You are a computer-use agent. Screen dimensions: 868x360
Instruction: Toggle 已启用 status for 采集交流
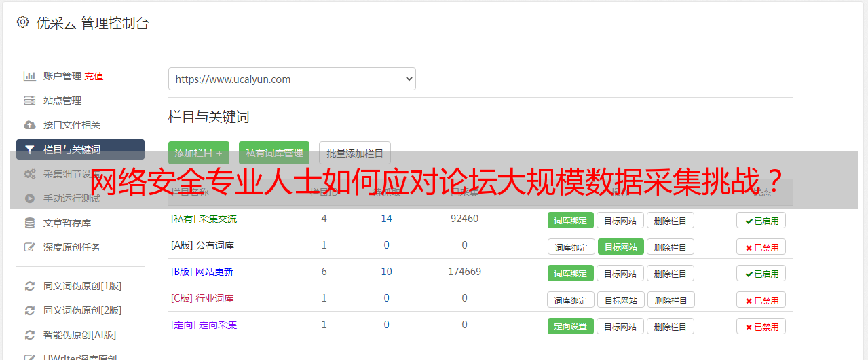[761, 220]
